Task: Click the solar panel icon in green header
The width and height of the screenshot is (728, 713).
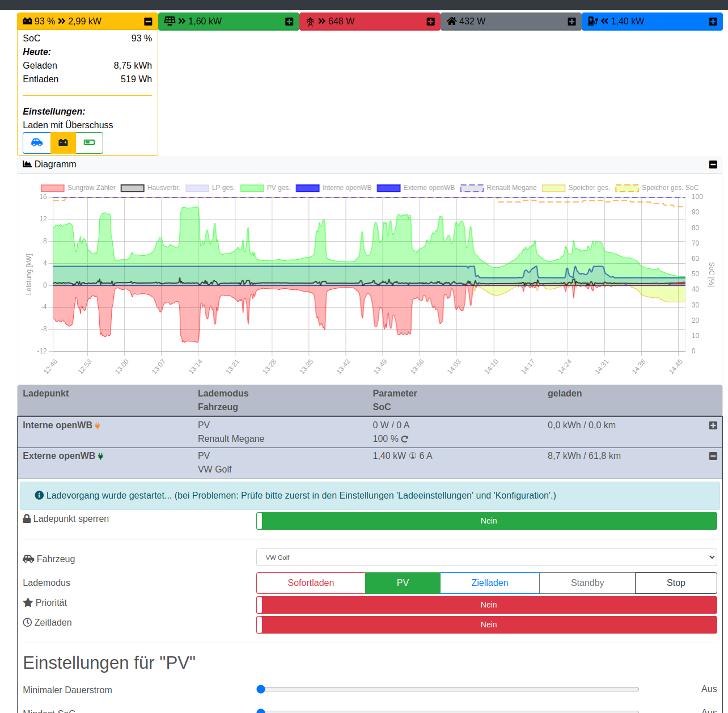Action: point(170,22)
